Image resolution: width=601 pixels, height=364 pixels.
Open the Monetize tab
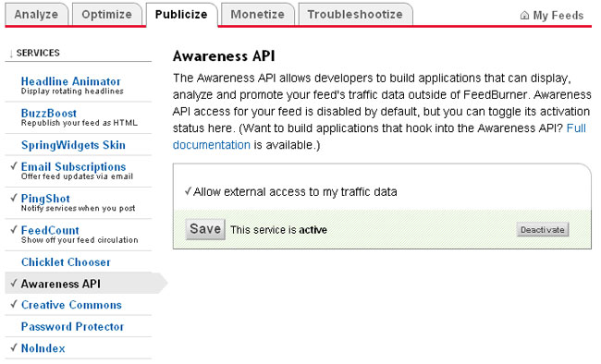coord(258,14)
